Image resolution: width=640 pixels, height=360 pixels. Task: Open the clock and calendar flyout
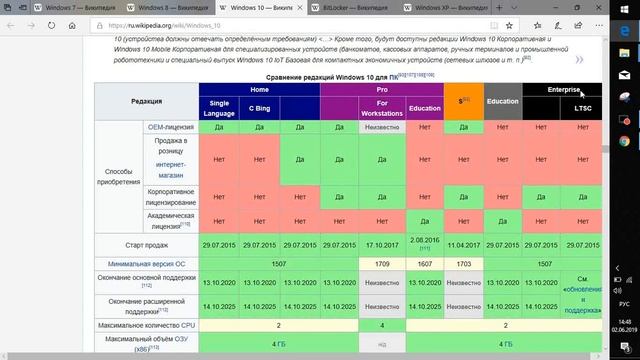pos(624,326)
